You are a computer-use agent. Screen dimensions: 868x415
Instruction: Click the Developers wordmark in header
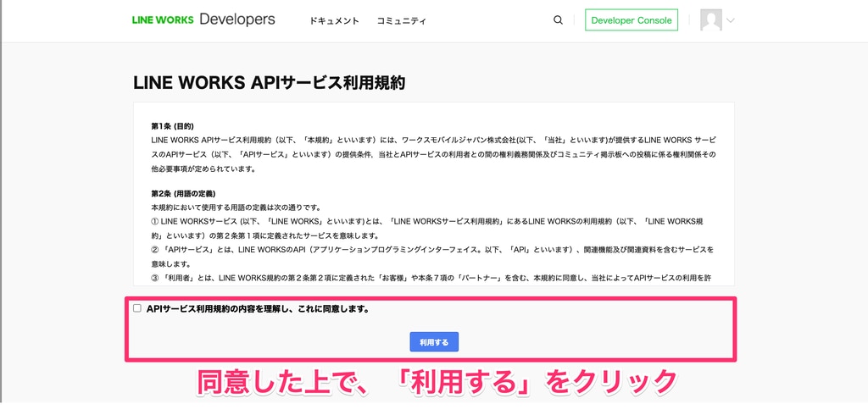(237, 19)
